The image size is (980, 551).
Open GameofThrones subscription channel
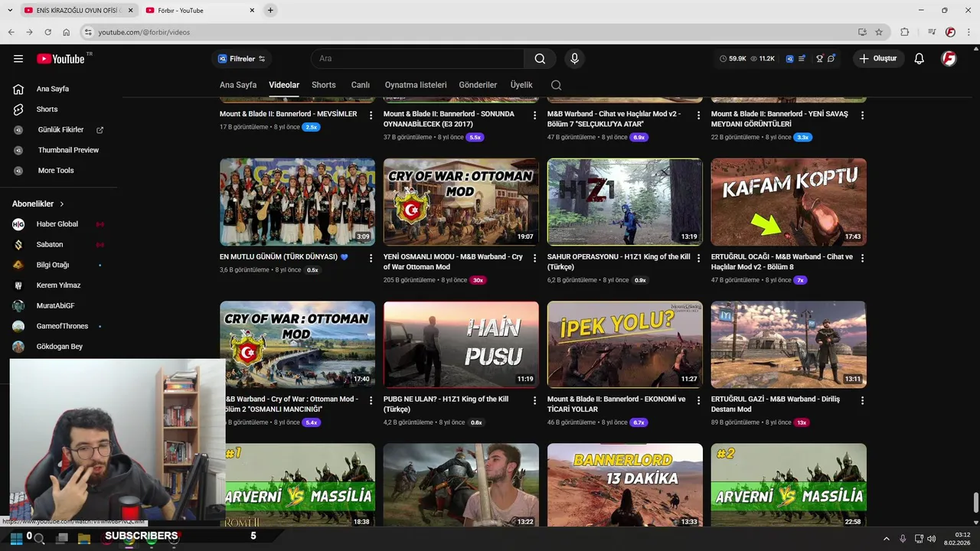pos(61,326)
